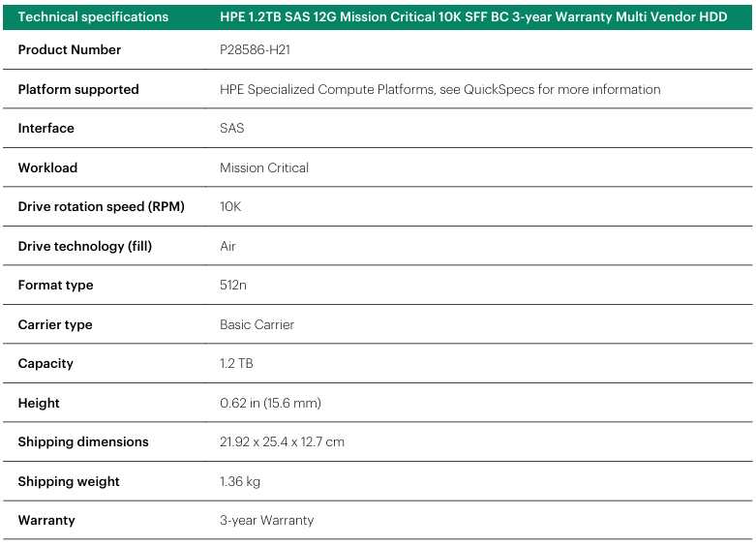The height and width of the screenshot is (546, 756).
Task: Select the 3-year Warranty value
Action: (x=267, y=520)
